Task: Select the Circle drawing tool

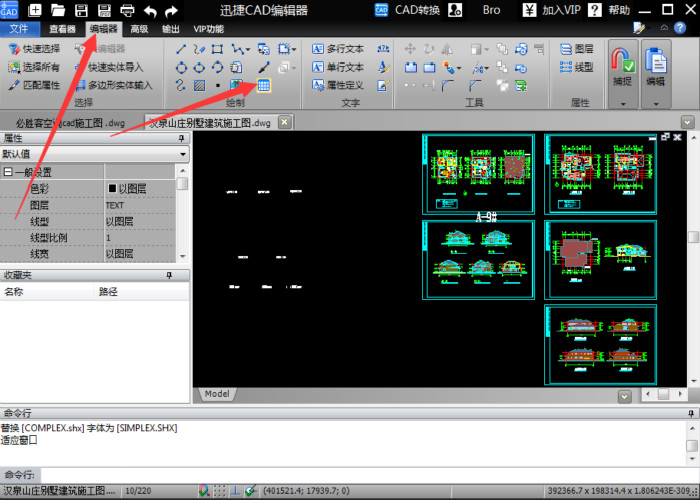Action: click(x=181, y=67)
